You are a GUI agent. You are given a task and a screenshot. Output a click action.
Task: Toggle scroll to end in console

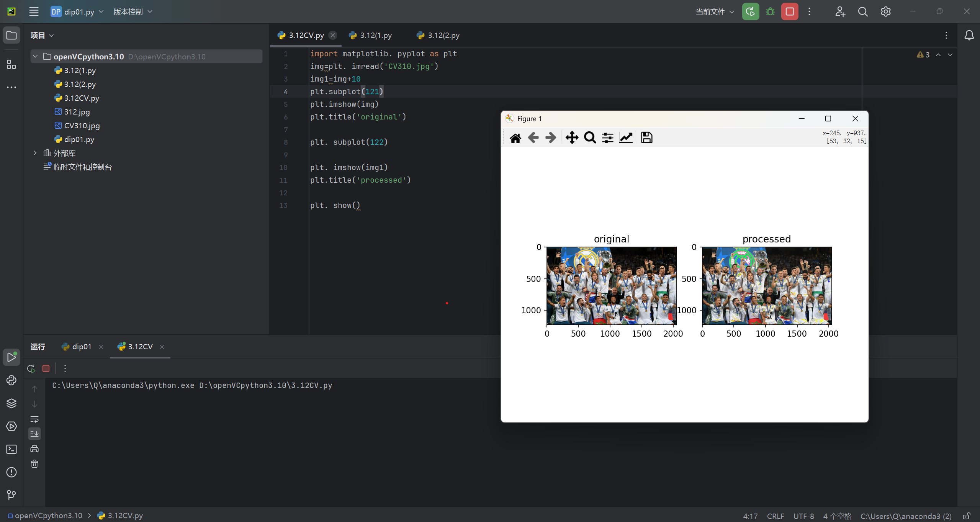(34, 434)
